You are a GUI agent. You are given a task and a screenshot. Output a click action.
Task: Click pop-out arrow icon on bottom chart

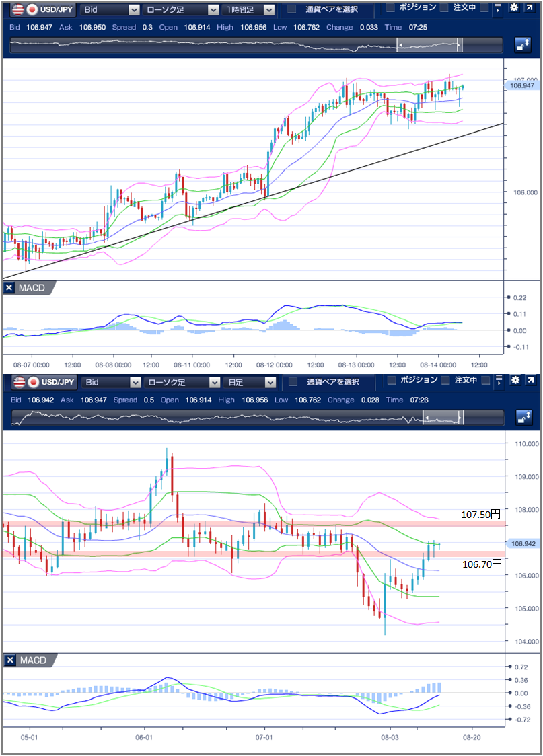click(530, 381)
